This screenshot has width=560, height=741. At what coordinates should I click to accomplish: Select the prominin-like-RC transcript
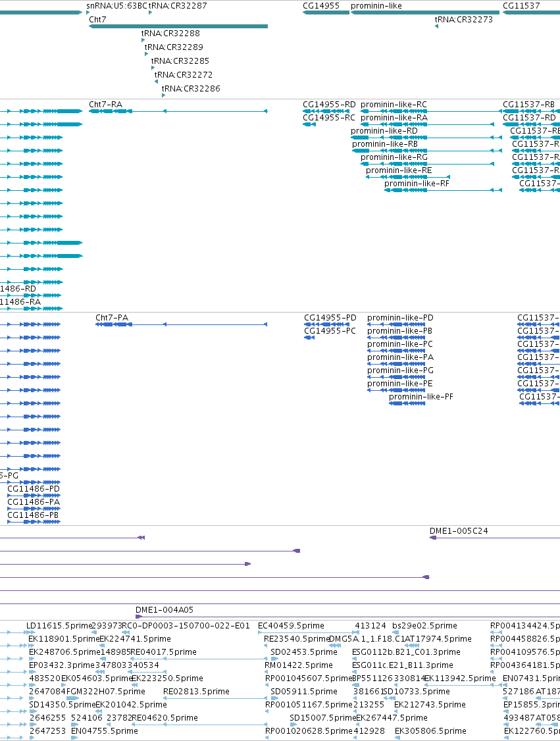click(x=394, y=104)
